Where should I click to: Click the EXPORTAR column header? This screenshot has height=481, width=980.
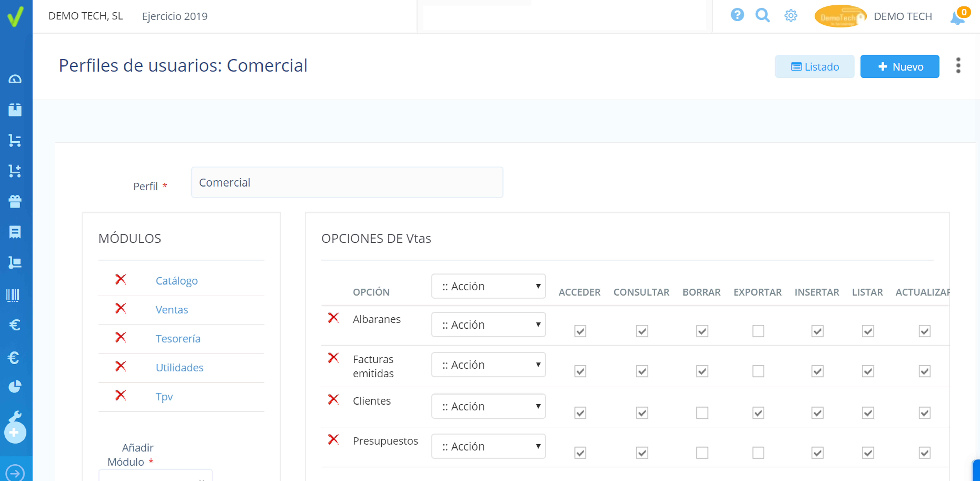[x=757, y=292]
